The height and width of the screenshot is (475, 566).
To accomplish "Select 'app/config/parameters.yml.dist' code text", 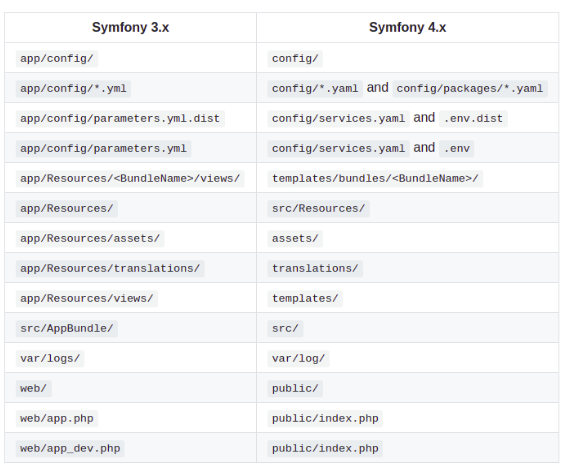I will (x=120, y=118).
